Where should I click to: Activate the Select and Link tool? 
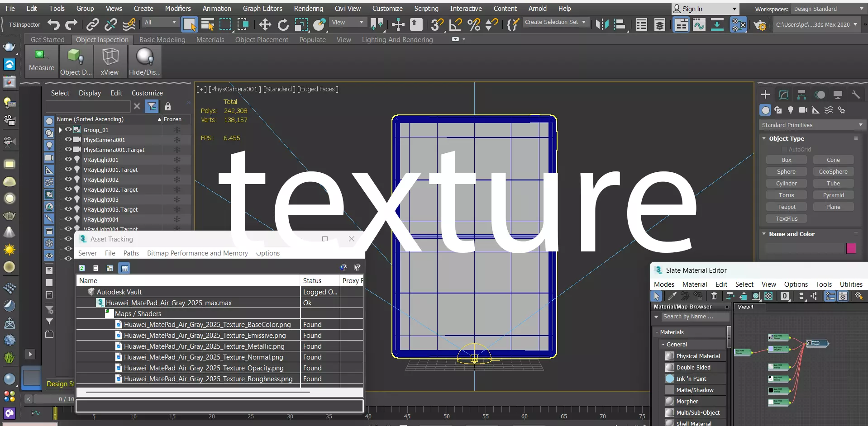[x=93, y=24]
